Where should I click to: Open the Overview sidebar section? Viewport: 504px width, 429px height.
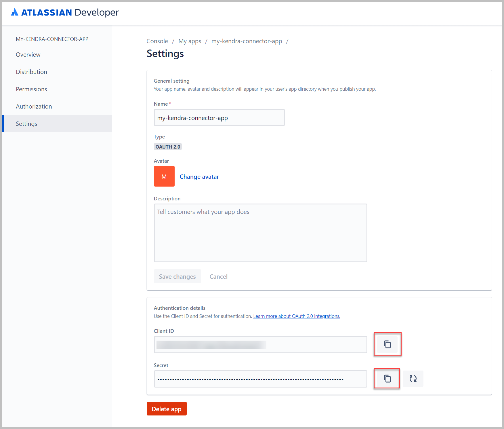coord(28,54)
